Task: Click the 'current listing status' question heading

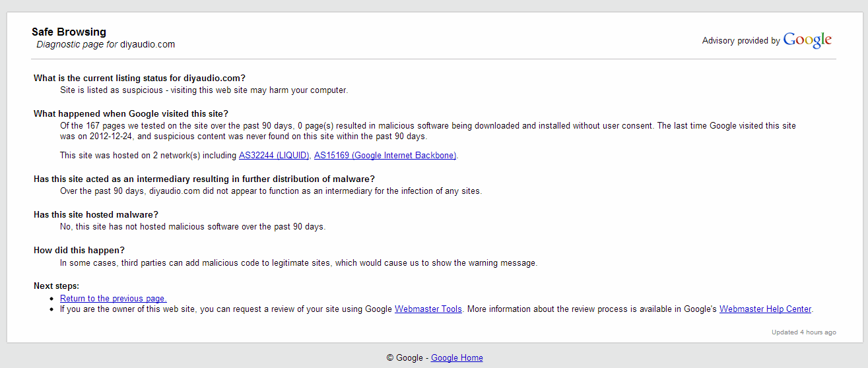Action: click(x=139, y=78)
